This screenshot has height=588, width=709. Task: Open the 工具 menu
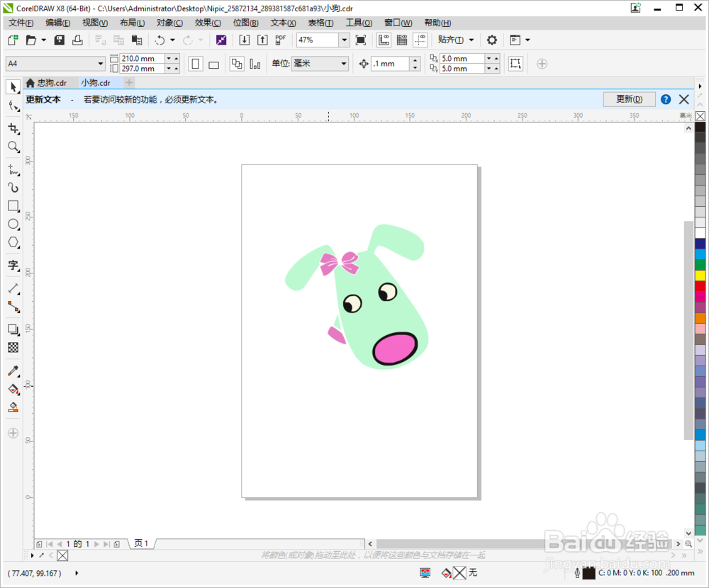pyautogui.click(x=359, y=23)
